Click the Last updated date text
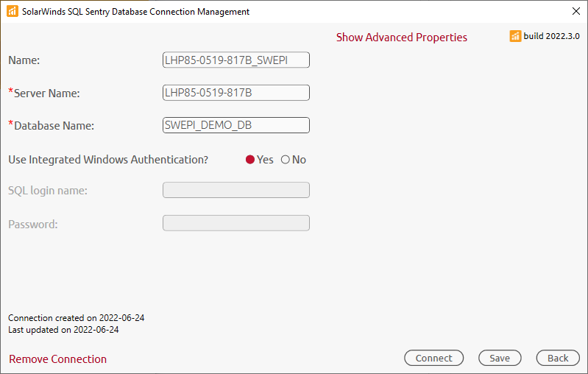 tap(63, 330)
